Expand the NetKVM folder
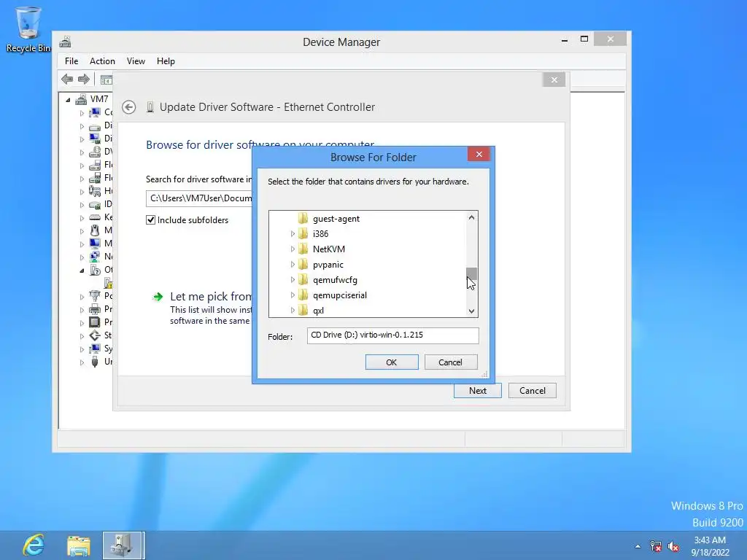747x560 pixels. click(x=293, y=249)
